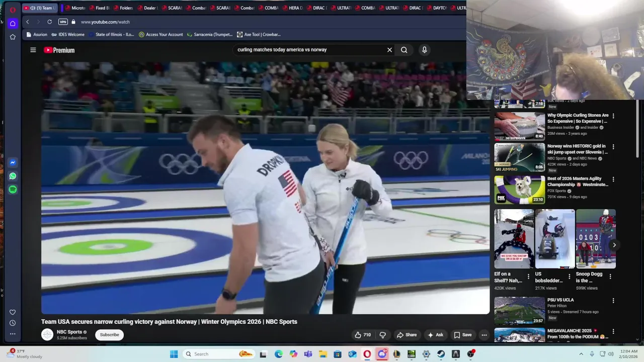Open Opera history clock in sidebar
The height and width of the screenshot is (362, 644).
[x=13, y=323]
